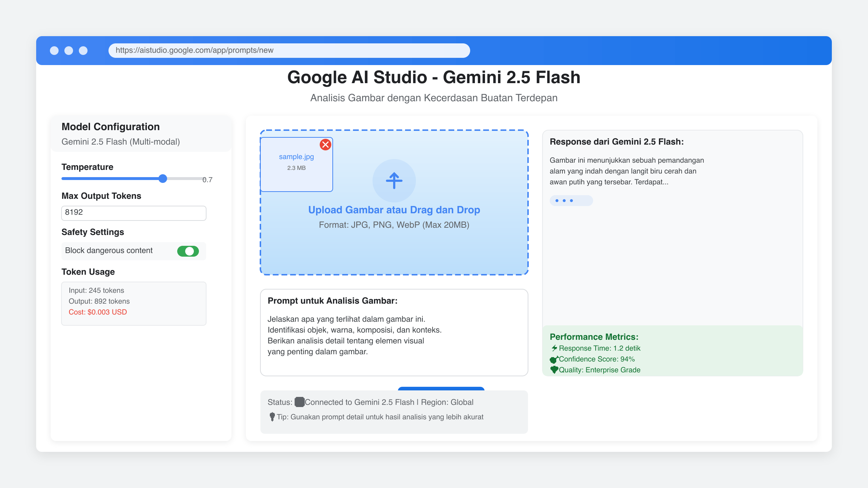Viewport: 868px width, 488px height.
Task: Click 'Gemini 2.5 Flash (Multi-modal)' model label
Action: click(x=120, y=142)
